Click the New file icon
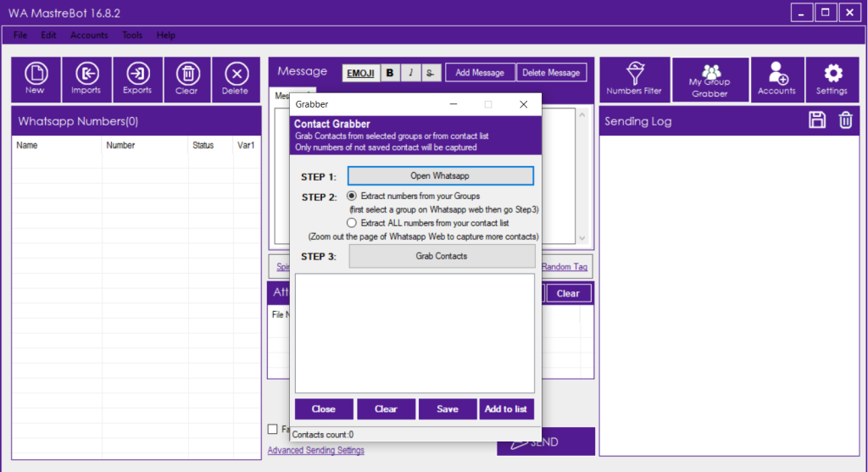 click(x=35, y=80)
